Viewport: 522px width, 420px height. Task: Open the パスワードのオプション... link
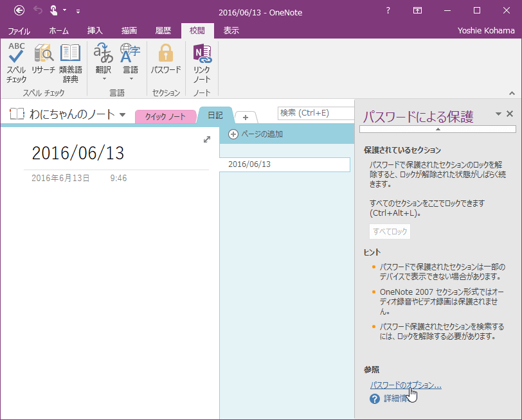[406, 385]
